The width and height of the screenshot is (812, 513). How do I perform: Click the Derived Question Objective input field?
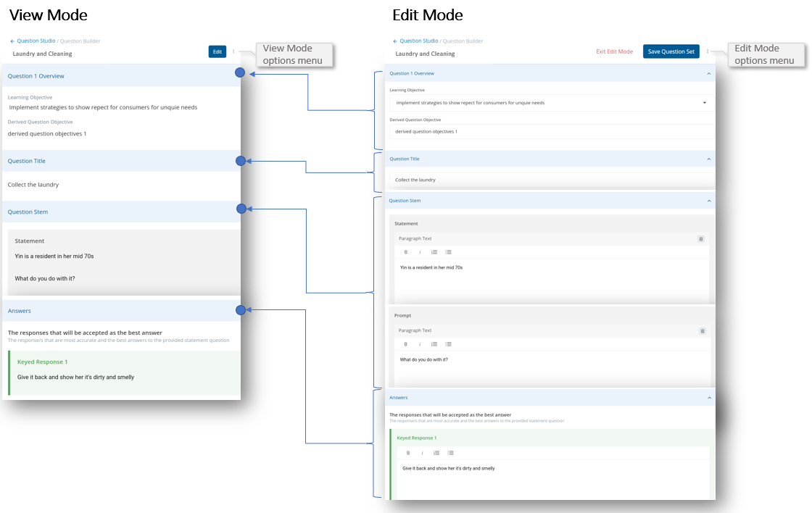click(550, 131)
